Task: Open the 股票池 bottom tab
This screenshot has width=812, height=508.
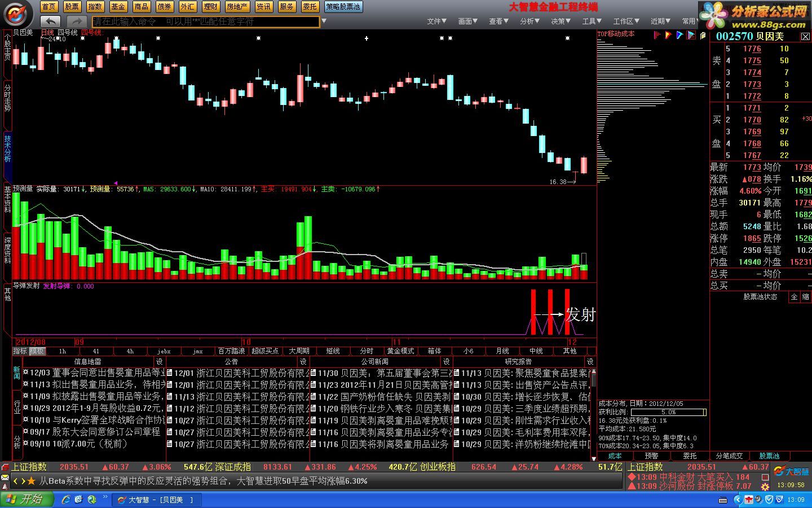Action: 769,456
